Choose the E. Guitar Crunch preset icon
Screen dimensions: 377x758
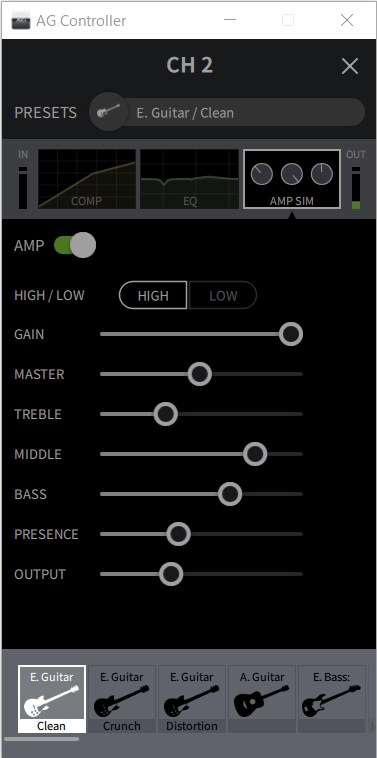coord(122,699)
